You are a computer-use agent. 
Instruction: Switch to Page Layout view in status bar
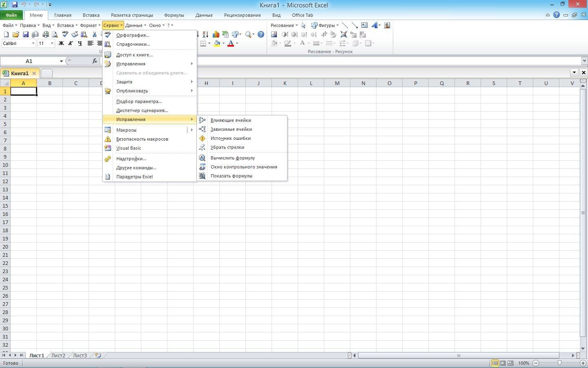[x=503, y=363]
